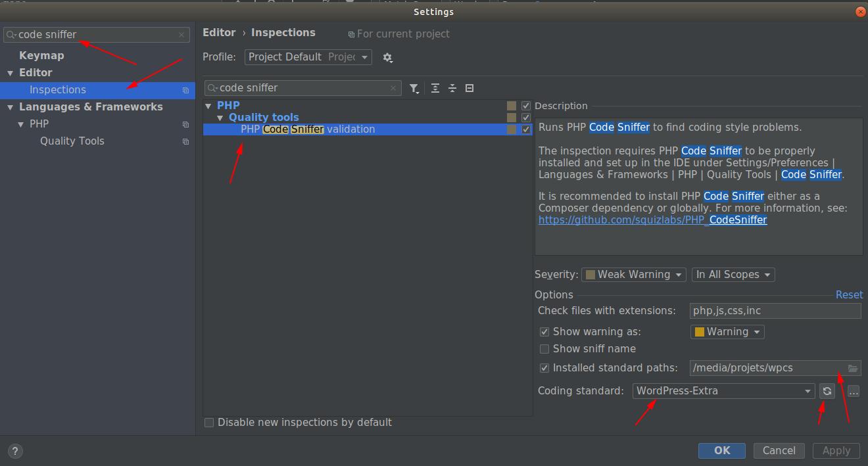Click the PHP group severity color swatch

point(512,106)
